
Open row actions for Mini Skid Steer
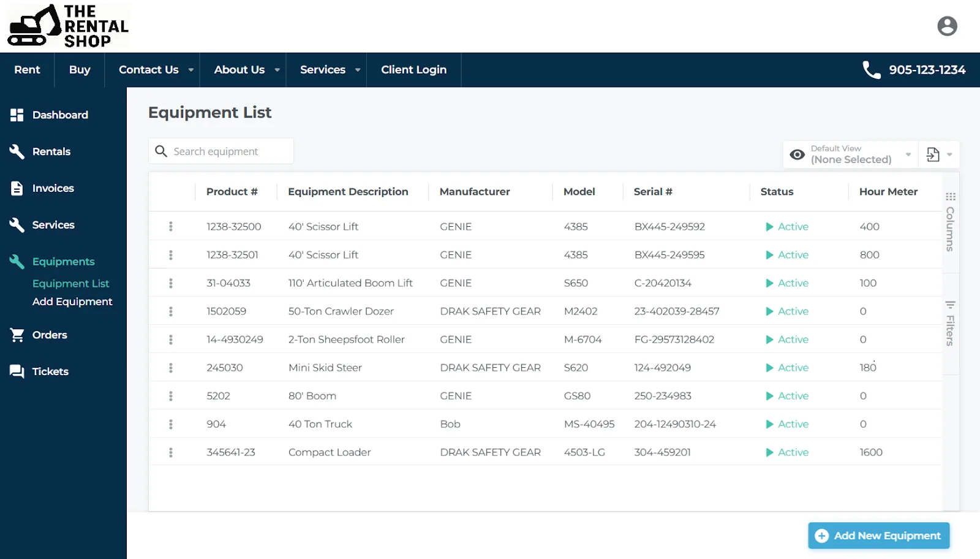coord(171,368)
